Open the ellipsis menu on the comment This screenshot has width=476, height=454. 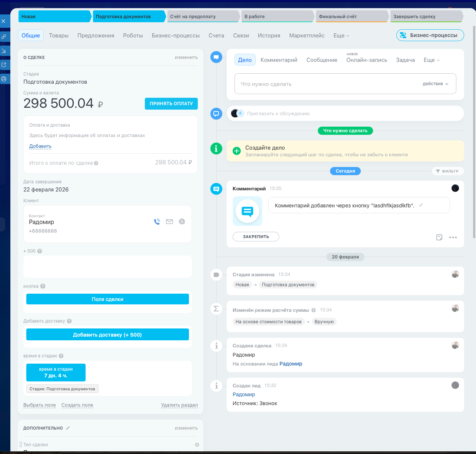(x=453, y=237)
